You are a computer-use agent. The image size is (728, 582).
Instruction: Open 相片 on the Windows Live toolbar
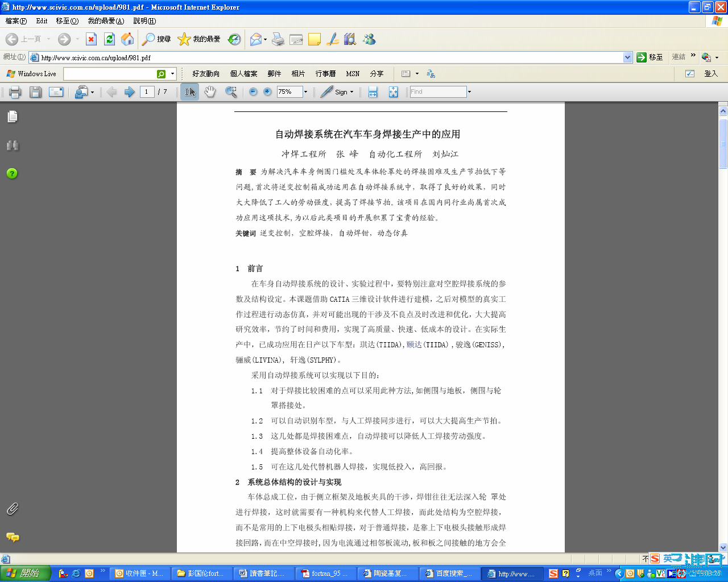click(x=298, y=74)
